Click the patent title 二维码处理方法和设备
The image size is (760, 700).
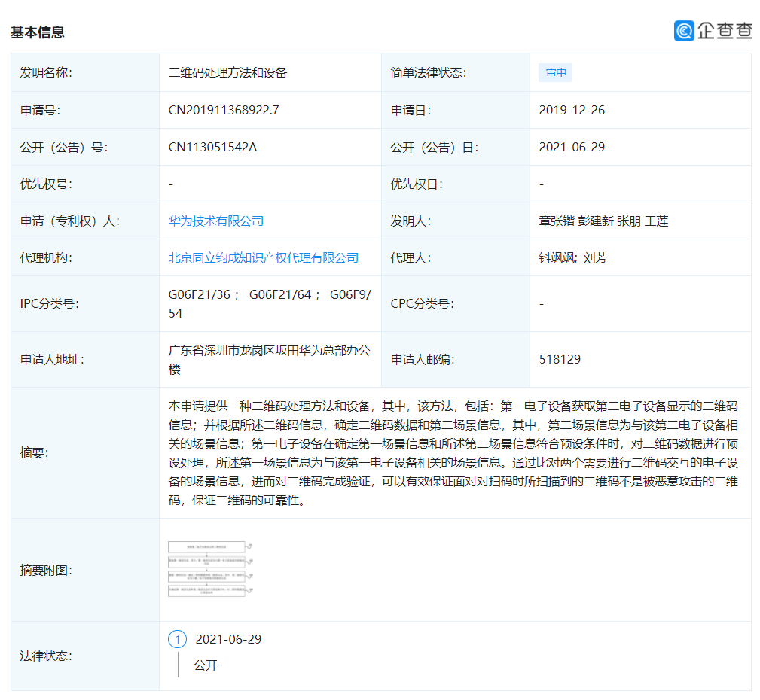pos(227,73)
